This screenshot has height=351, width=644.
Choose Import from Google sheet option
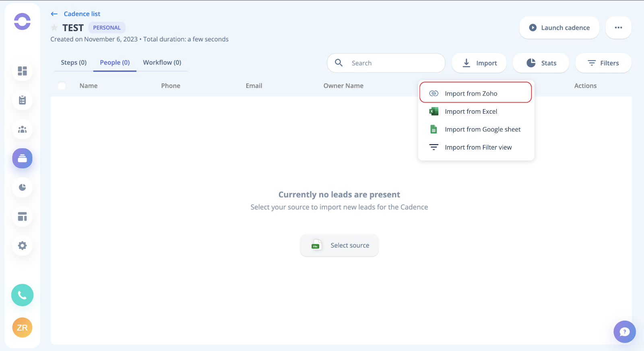point(482,129)
